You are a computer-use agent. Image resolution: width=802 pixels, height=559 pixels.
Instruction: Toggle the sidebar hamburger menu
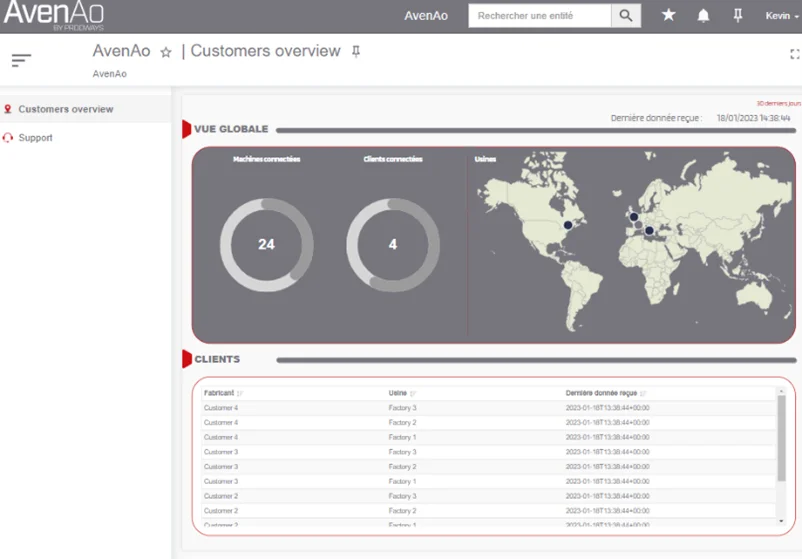[x=21, y=60]
